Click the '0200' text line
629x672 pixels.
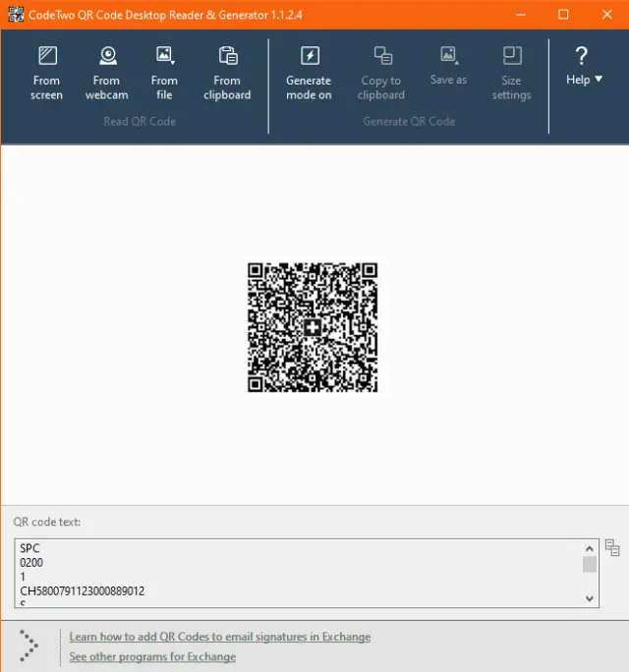pos(31,563)
